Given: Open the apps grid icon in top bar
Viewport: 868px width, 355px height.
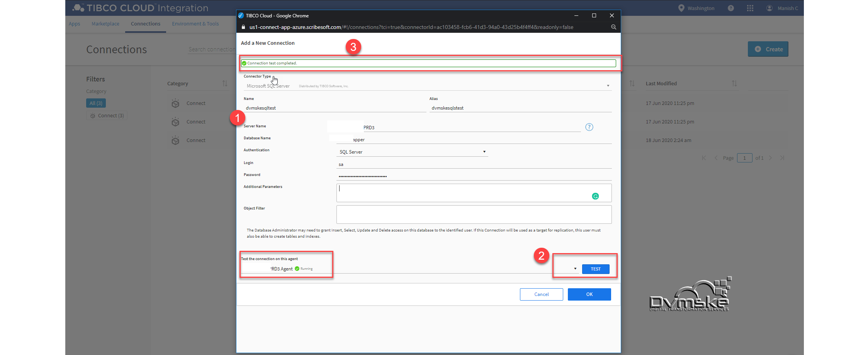Looking at the screenshot, I should [750, 8].
